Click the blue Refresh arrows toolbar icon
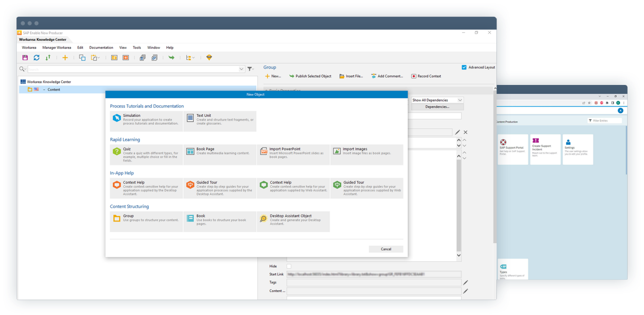Image resolution: width=644 pixels, height=315 pixels. [36, 58]
